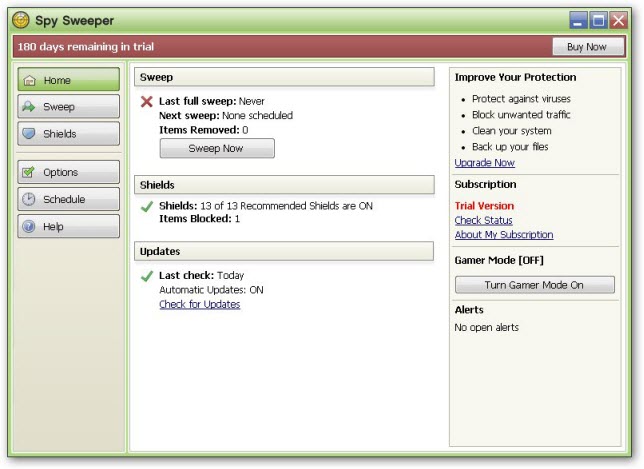Go to the Sweep section in sidebar
644x469 pixels.
tap(69, 107)
